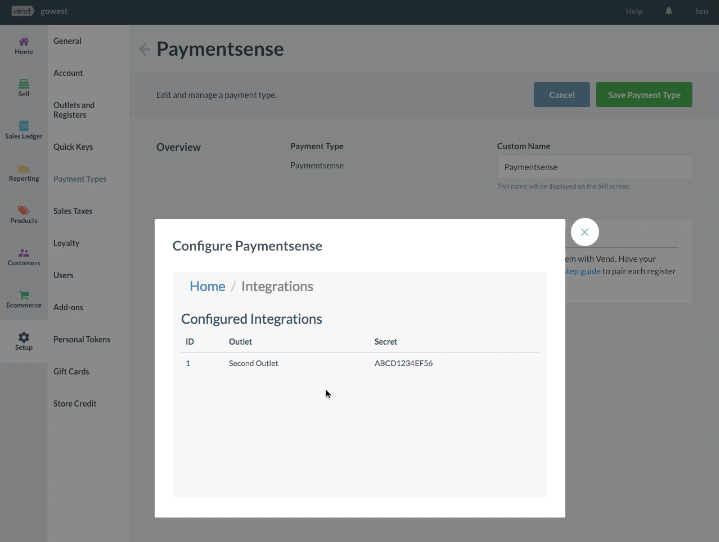Open Sales Taxes settings
The width and height of the screenshot is (719, 542).
click(x=73, y=211)
